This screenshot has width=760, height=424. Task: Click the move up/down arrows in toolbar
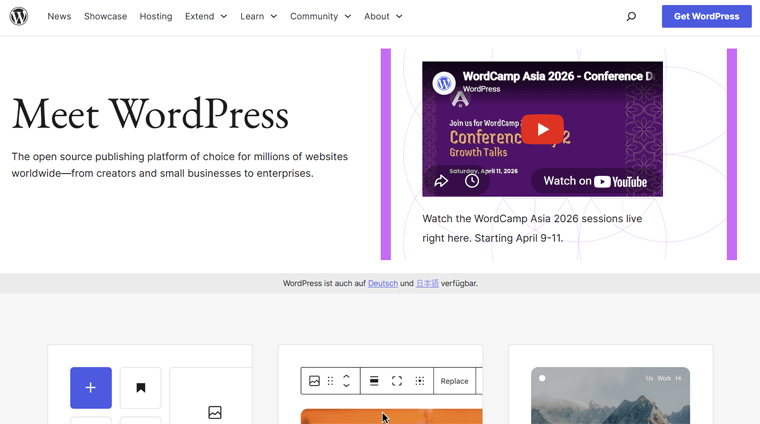pos(346,381)
